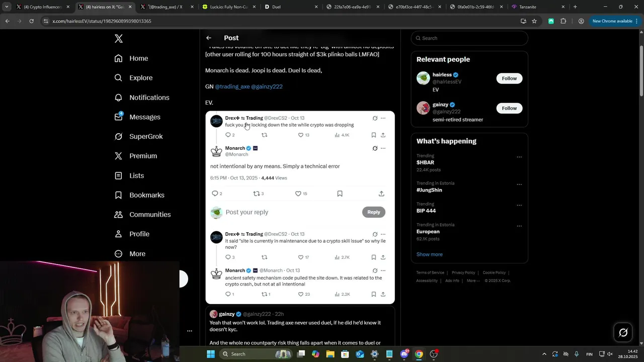The image size is (644, 362).
Task: Bookmark this page with star icon
Action: [534, 21]
